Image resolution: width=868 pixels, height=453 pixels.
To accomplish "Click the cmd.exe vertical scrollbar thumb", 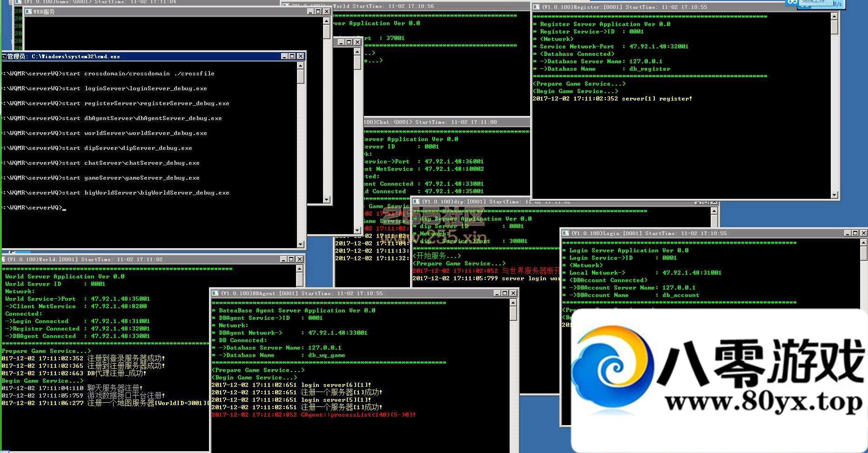I will 300,77.
